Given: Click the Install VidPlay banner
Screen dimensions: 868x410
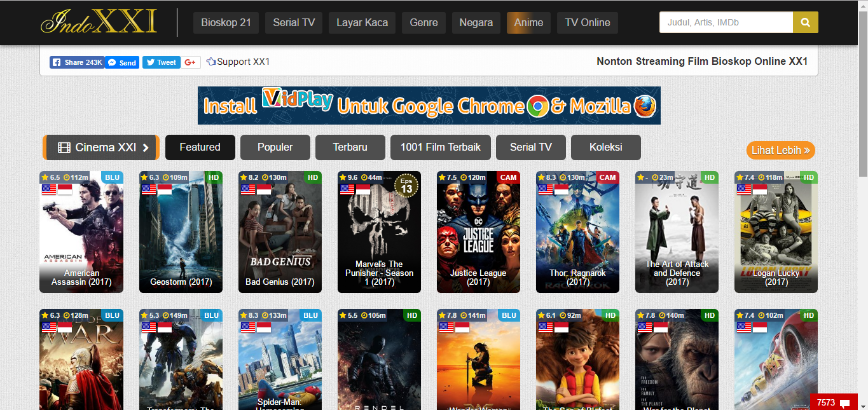Looking at the screenshot, I should [429, 106].
